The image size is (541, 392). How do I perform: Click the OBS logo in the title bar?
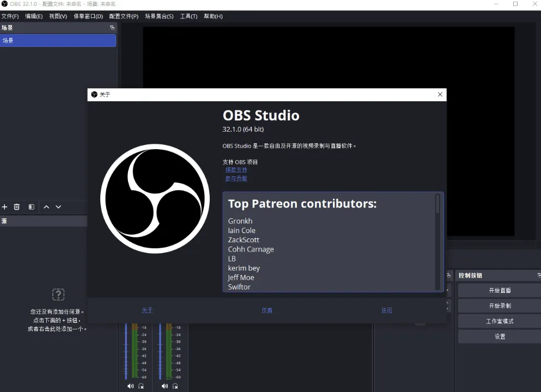click(x=5, y=4)
